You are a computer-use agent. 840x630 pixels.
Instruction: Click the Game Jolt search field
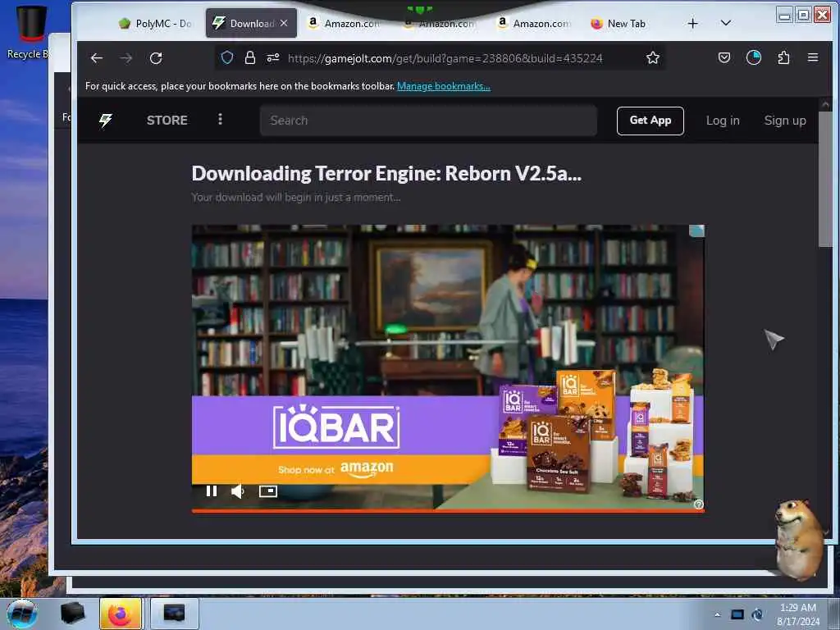428,121
